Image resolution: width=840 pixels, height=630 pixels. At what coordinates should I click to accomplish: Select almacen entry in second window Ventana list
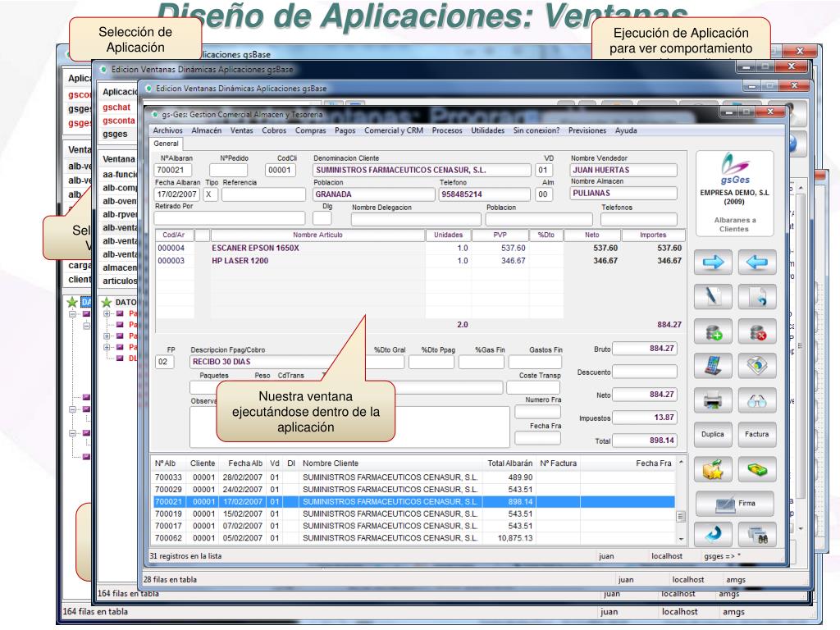click(x=120, y=267)
